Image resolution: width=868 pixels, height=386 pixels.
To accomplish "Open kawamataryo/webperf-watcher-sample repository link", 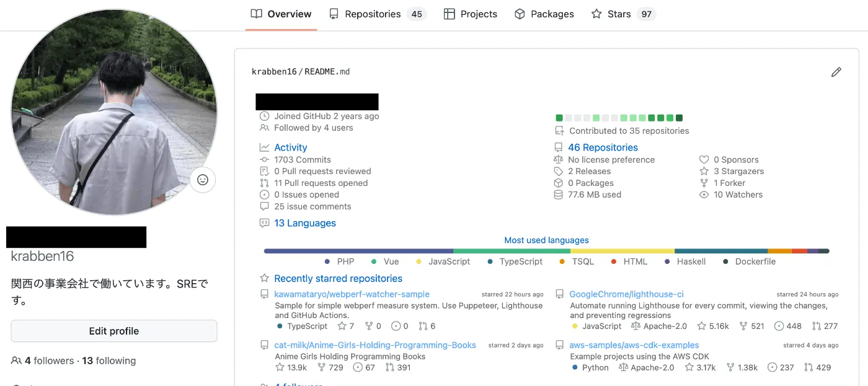I will (352, 294).
